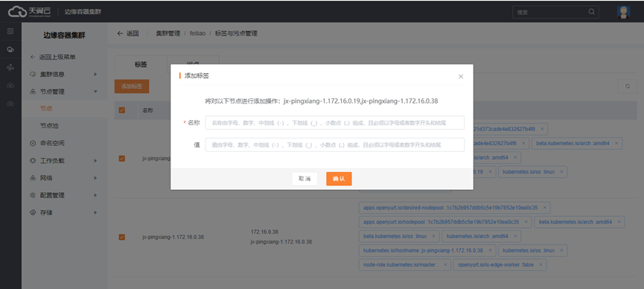Expand the 集群信息 arrow
The height and width of the screenshot is (289, 644).
pyautogui.click(x=95, y=74)
